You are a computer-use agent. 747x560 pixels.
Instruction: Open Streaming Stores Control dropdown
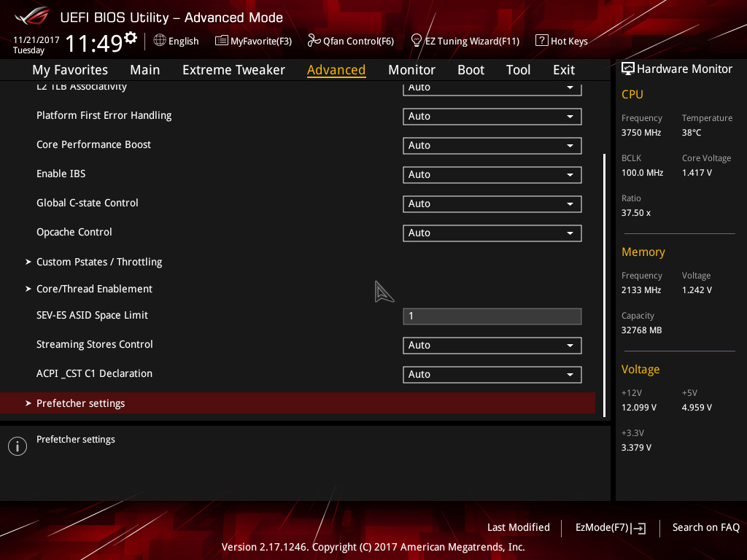pos(492,345)
